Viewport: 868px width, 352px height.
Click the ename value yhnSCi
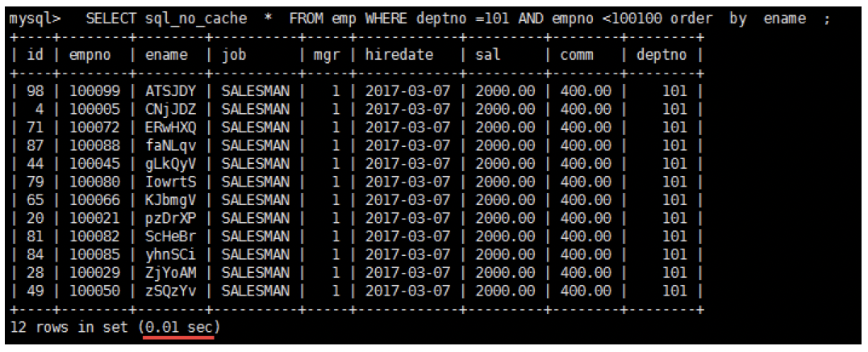pos(170,255)
